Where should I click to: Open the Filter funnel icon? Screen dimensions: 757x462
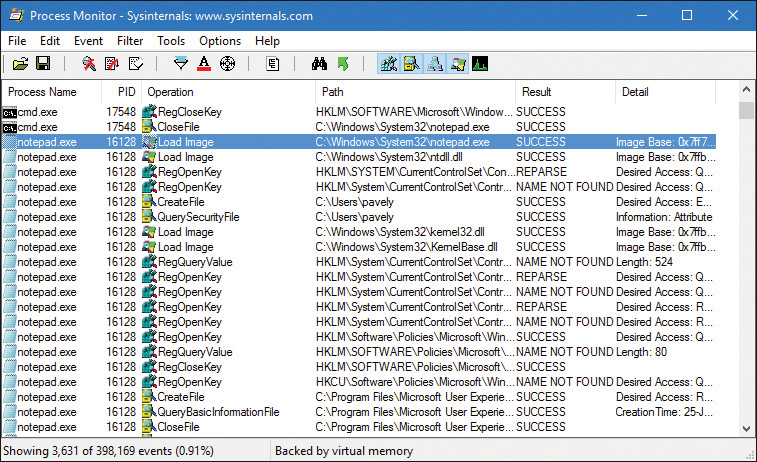181,64
